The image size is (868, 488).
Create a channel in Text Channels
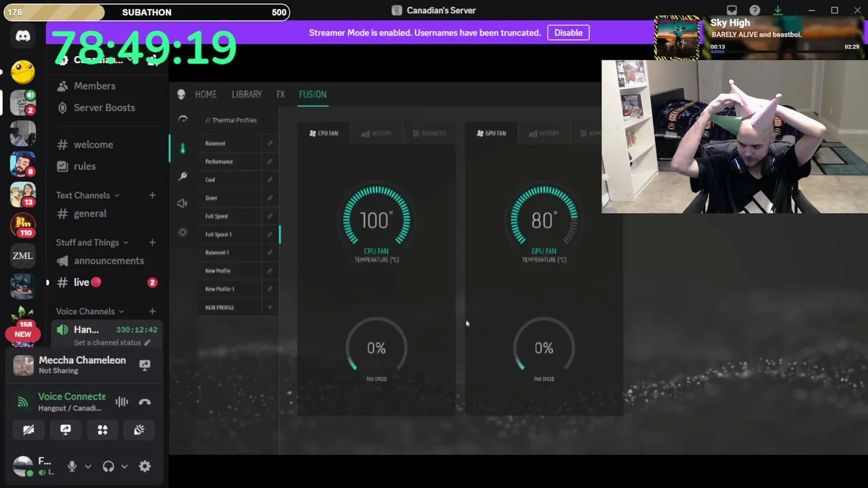click(152, 195)
